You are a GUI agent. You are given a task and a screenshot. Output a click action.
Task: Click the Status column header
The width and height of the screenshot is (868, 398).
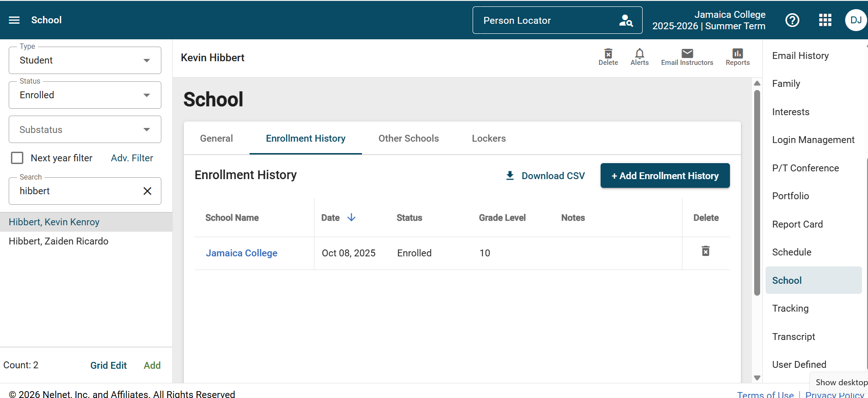click(410, 218)
